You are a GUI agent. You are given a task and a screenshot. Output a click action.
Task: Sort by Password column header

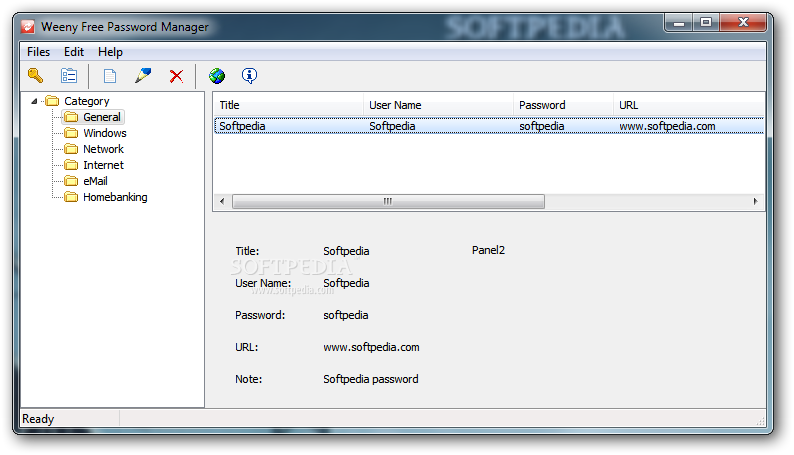563,105
